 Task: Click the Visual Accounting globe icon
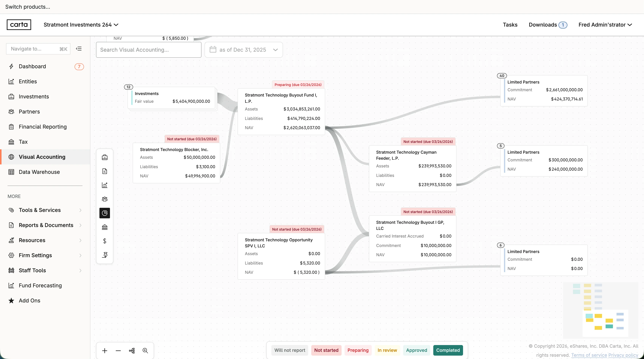tap(11, 157)
